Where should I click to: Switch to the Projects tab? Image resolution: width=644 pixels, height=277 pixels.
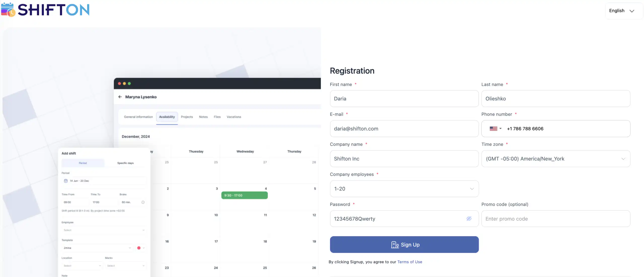(187, 117)
